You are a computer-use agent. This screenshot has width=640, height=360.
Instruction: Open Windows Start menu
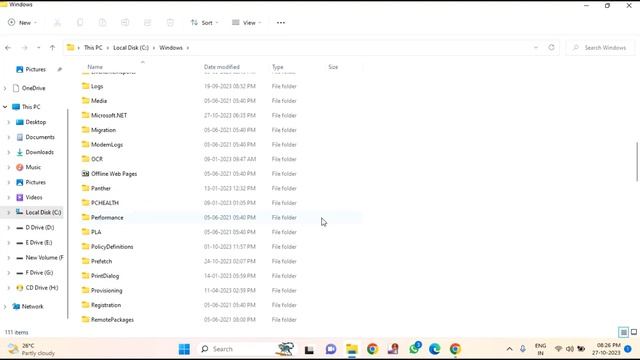pyautogui.click(x=184, y=349)
